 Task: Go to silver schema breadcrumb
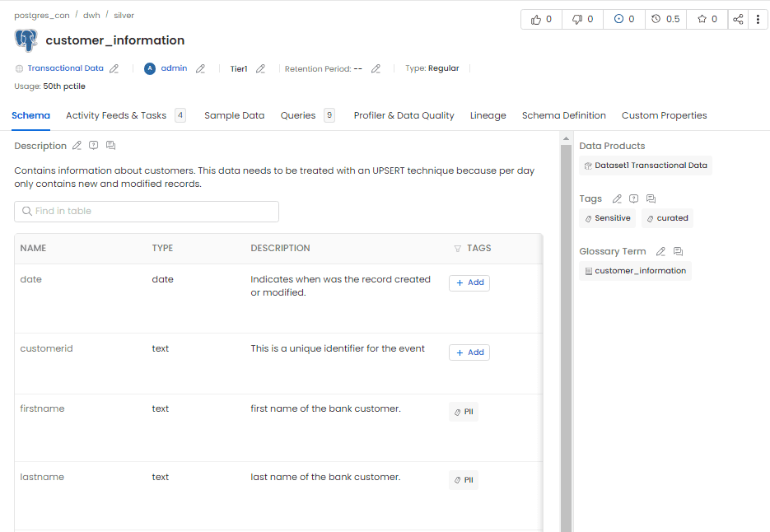pos(124,15)
